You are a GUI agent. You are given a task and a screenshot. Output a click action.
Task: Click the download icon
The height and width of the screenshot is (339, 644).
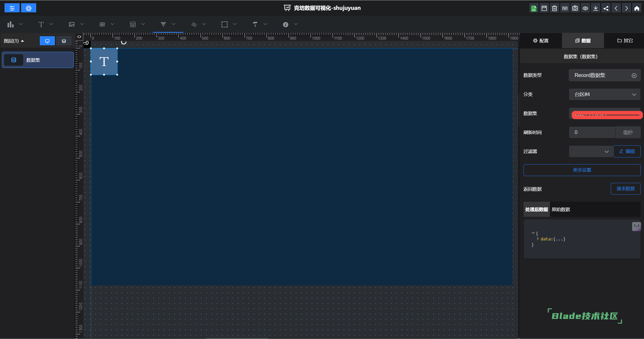[596, 8]
